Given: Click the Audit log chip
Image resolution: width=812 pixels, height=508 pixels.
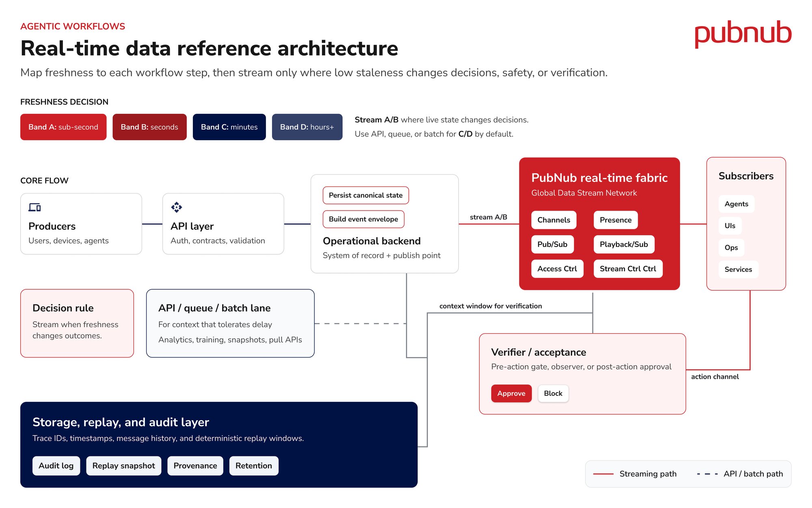Looking at the screenshot, I should coord(56,466).
